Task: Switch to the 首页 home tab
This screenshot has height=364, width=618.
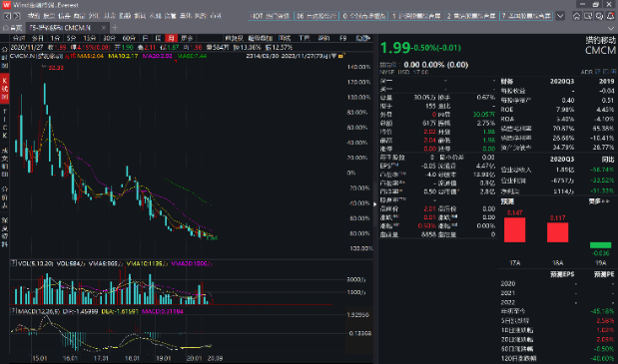Action: (x=13, y=28)
